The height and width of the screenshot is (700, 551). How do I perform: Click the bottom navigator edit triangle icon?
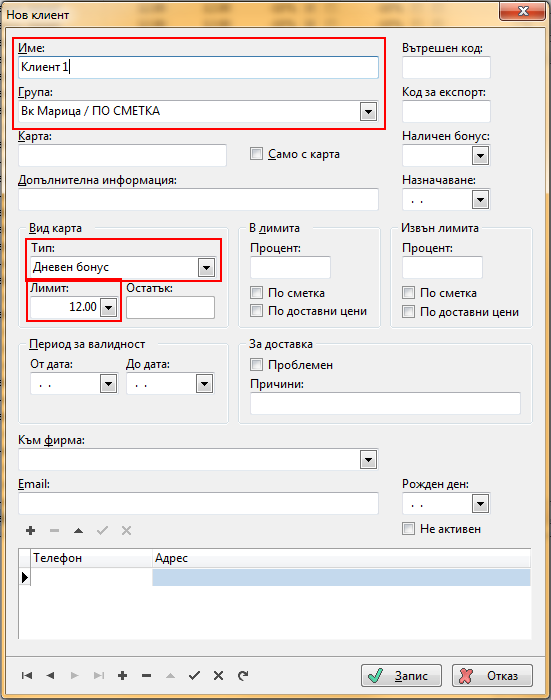[170, 675]
